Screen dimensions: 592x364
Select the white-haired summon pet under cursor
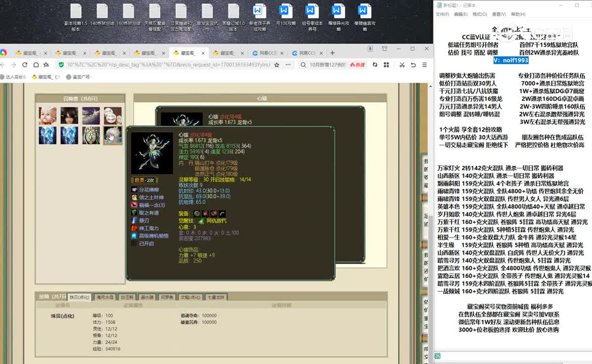click(x=113, y=135)
